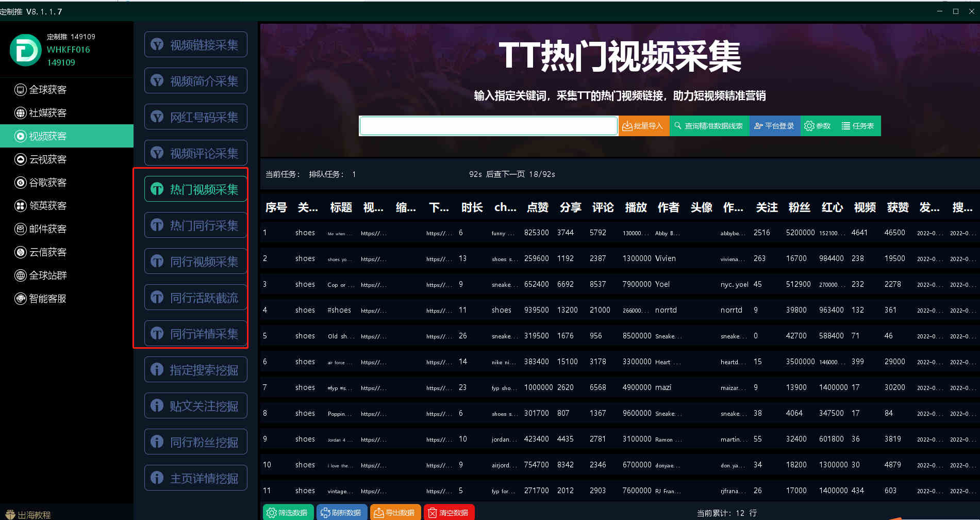Click 清空数据 clear button

tap(449, 512)
